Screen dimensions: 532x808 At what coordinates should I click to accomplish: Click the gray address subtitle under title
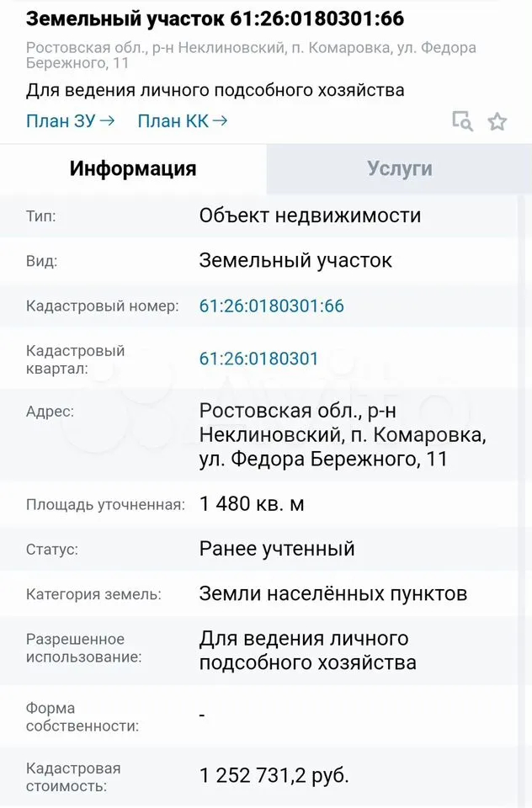[251, 56]
